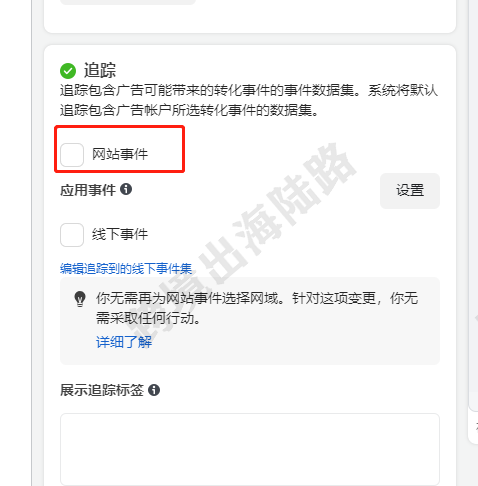Click the green checkmark icon beside 追踪
Viewport: 478px width, 486px height.
tap(68, 71)
